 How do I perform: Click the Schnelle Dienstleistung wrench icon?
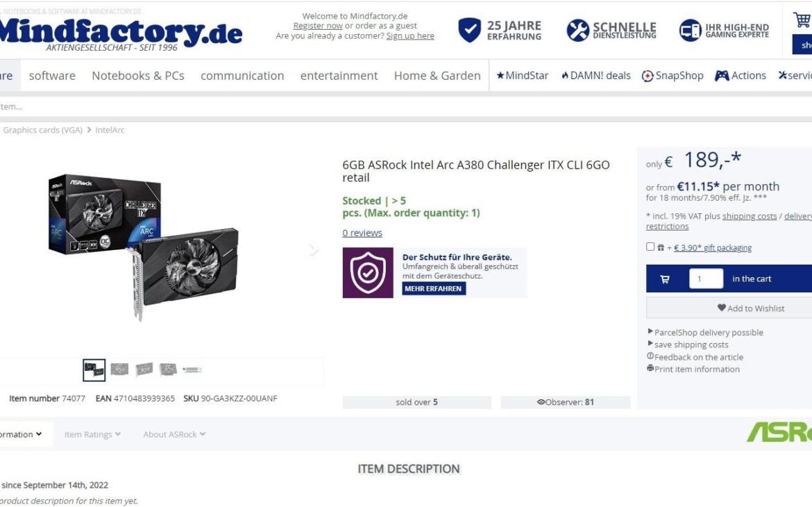point(578,30)
